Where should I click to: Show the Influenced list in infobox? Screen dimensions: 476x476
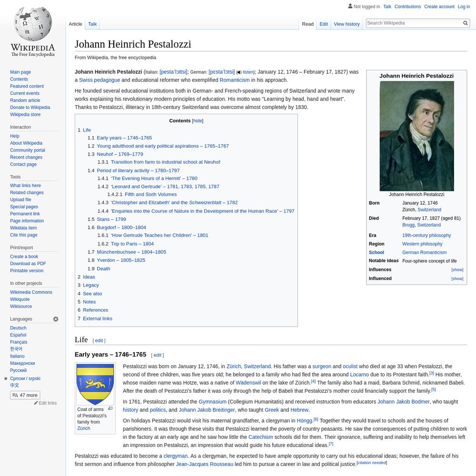[457, 278]
